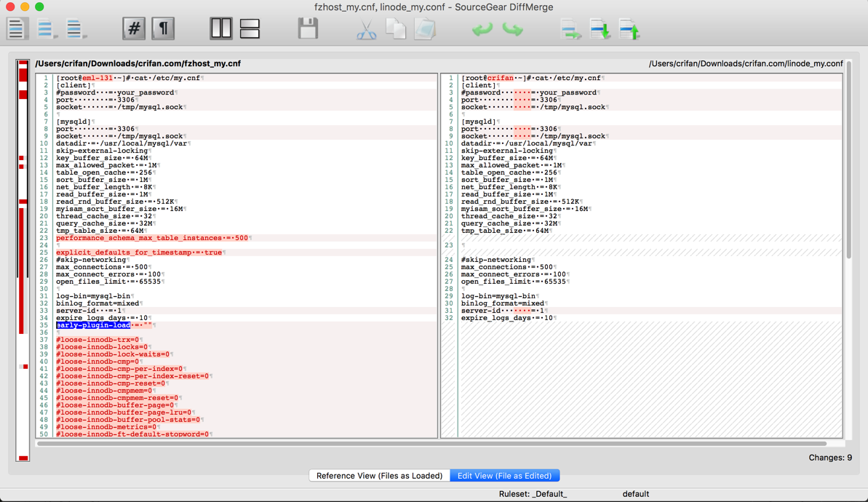This screenshot has height=502, width=868.
Task: Click 'Changes: 9' status text
Action: coord(830,458)
